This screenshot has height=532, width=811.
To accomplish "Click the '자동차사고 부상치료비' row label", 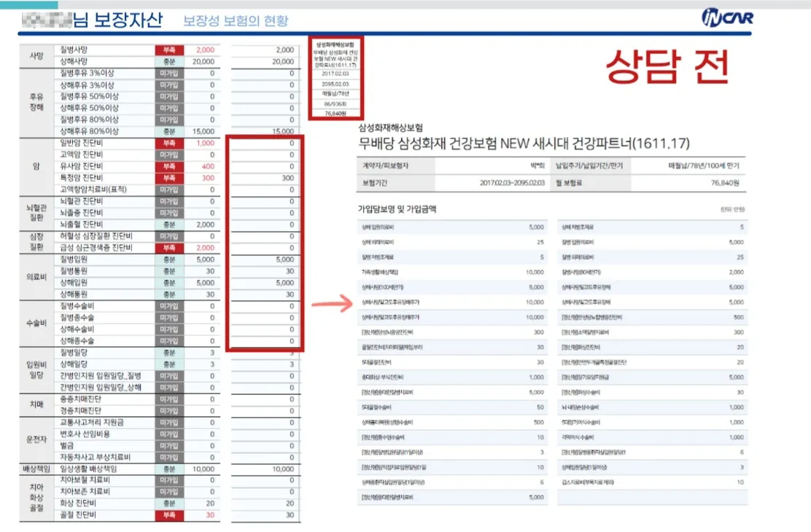I will point(95,457).
